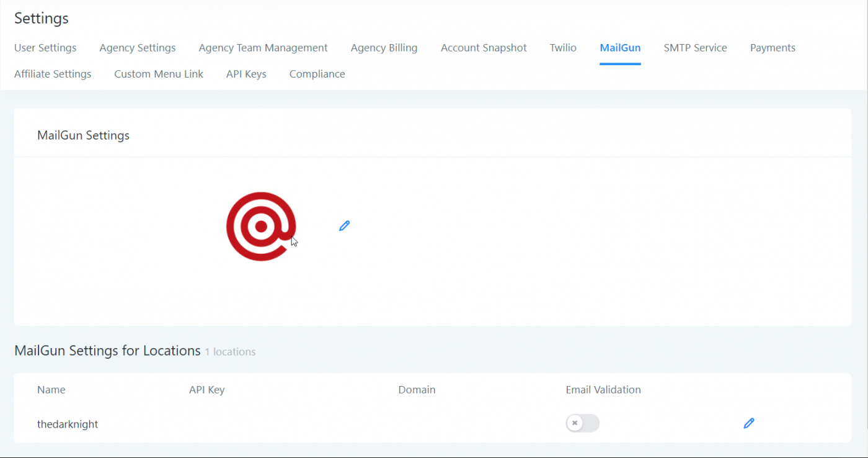Open the Agency Billing tab

pyautogui.click(x=384, y=48)
